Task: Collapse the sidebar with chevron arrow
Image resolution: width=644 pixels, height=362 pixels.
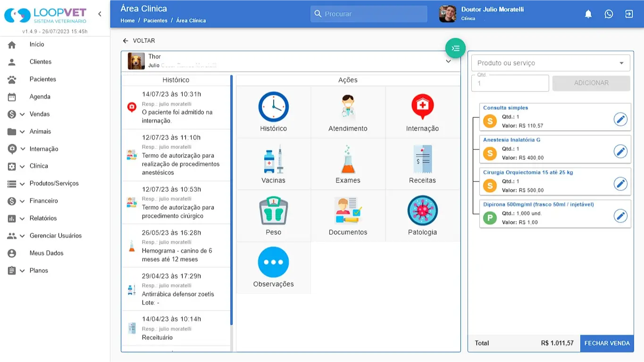Action: 100,14
